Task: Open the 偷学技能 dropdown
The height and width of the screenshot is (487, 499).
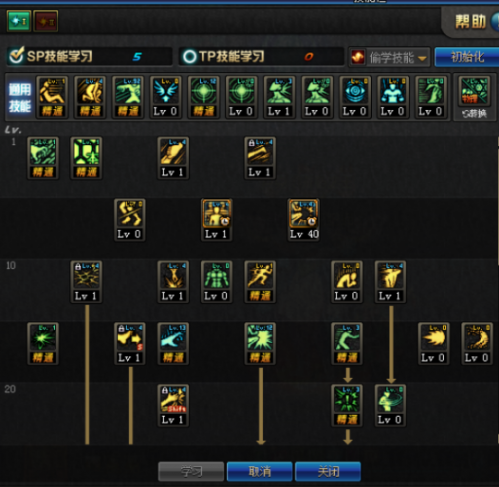Action: 389,58
